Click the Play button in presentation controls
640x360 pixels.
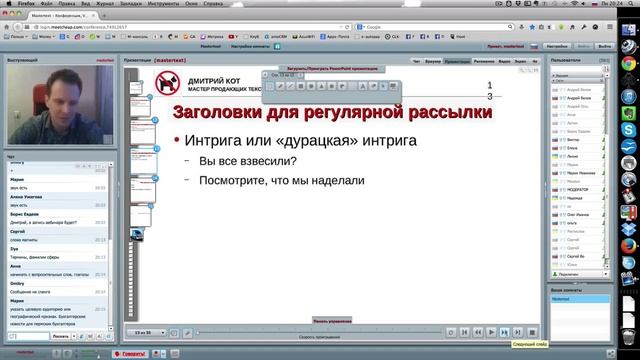(x=491, y=333)
